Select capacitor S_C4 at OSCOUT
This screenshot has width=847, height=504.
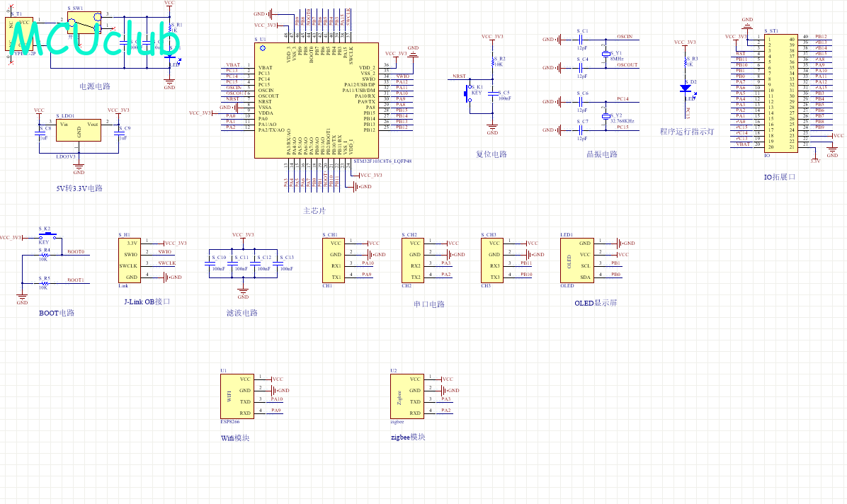click(x=581, y=67)
